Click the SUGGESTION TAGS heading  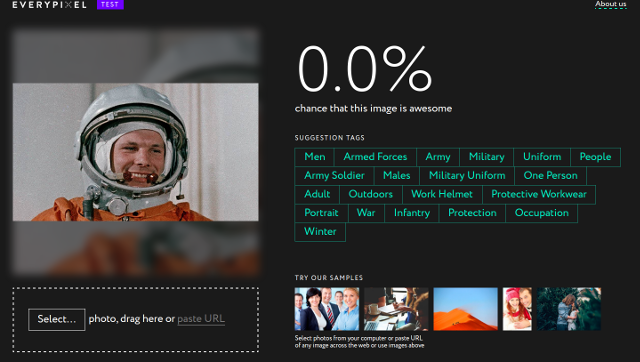(x=330, y=138)
